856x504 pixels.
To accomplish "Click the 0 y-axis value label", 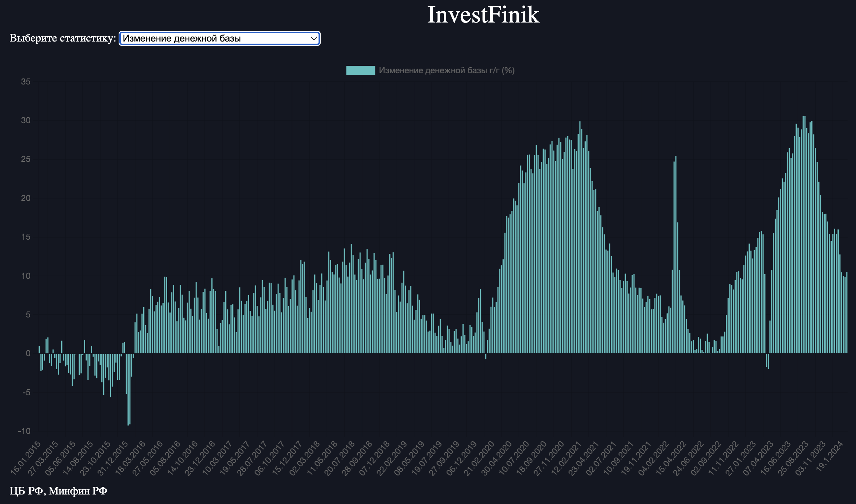I will (28, 353).
